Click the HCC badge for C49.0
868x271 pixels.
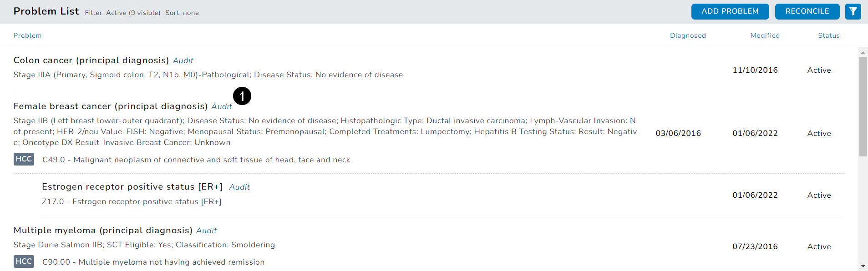coord(24,159)
